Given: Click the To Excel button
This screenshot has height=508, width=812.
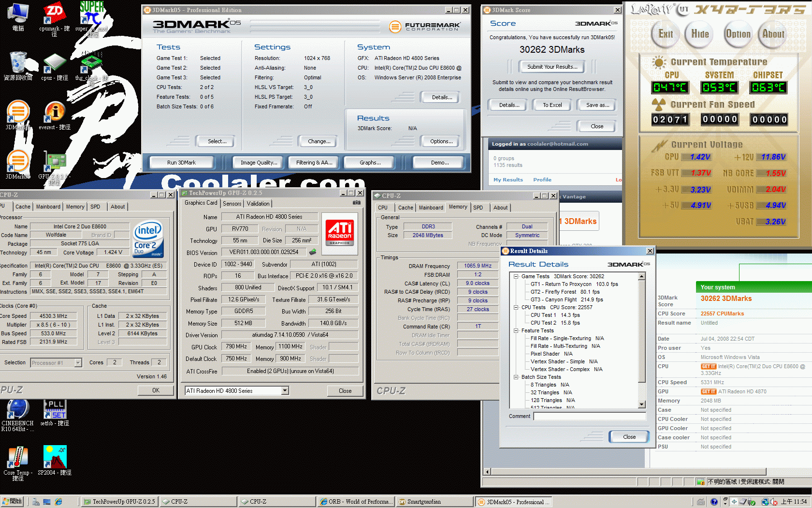Looking at the screenshot, I should coord(552,105).
